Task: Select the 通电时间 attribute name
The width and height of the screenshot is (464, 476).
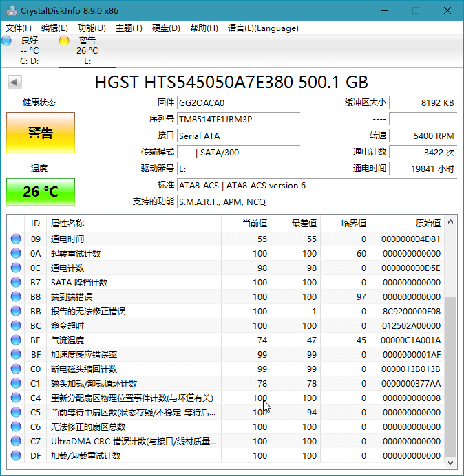Action: pos(67,239)
